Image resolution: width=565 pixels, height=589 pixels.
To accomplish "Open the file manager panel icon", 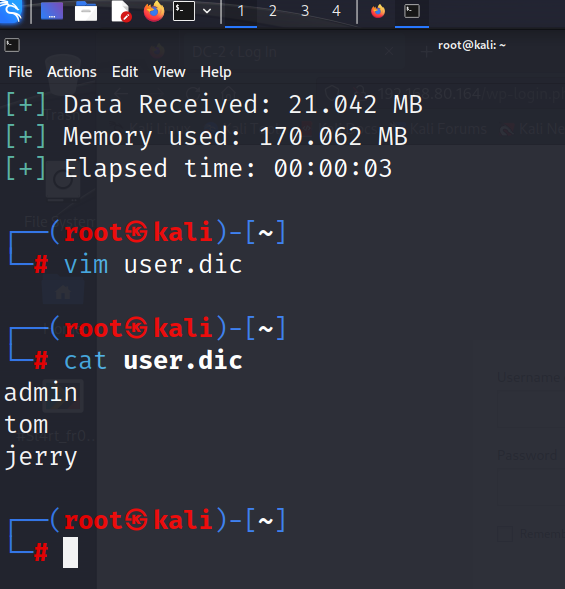I will [86, 11].
